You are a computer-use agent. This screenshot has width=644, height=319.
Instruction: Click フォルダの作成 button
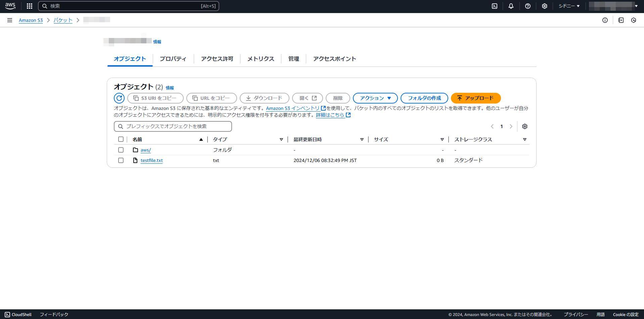click(424, 98)
